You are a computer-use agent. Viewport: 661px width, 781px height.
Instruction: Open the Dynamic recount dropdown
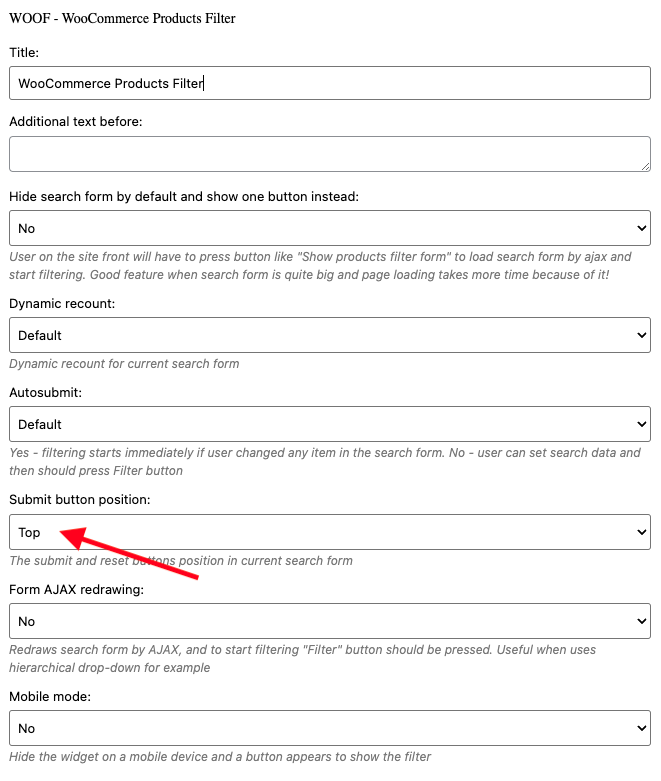[x=330, y=335]
